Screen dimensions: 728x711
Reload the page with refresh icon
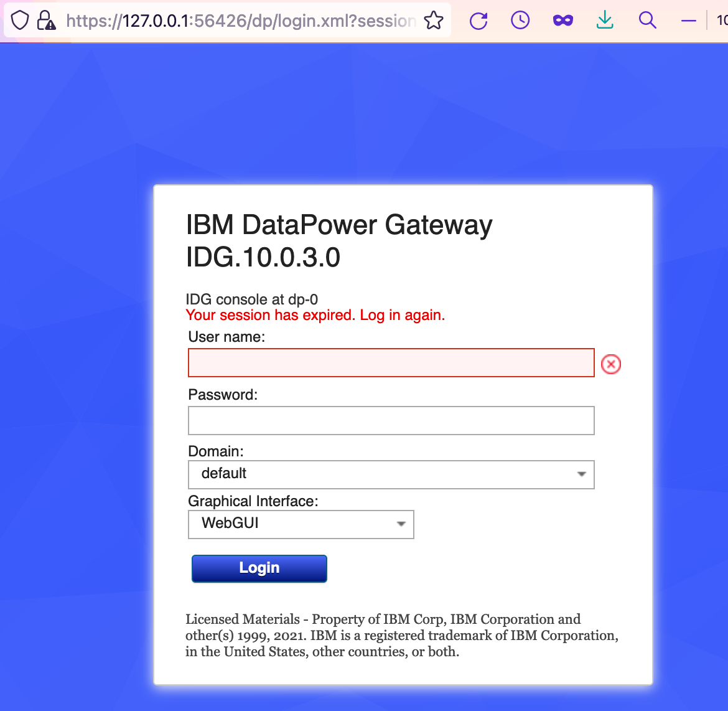pyautogui.click(x=478, y=21)
